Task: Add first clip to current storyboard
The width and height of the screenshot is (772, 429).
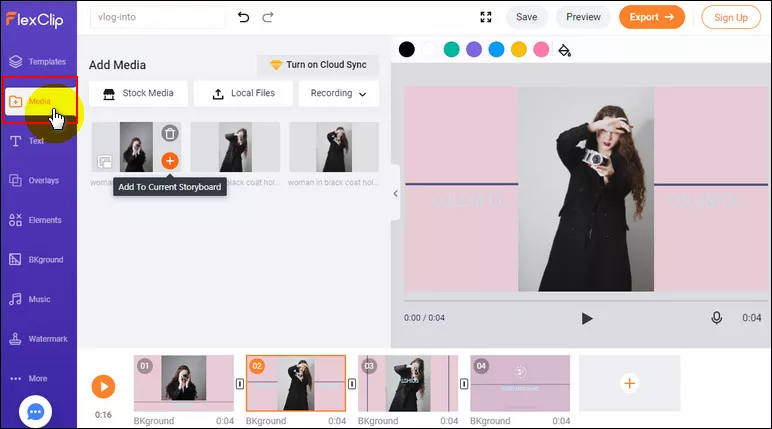Action: [170, 161]
